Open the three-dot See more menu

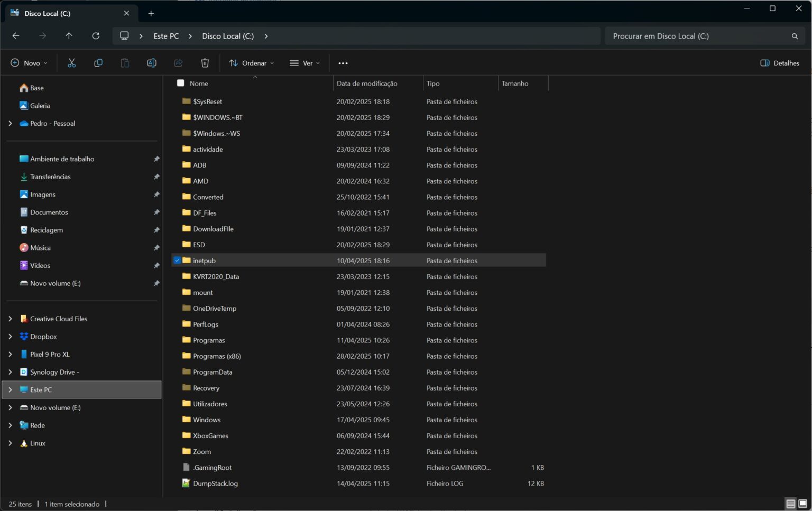tap(343, 63)
